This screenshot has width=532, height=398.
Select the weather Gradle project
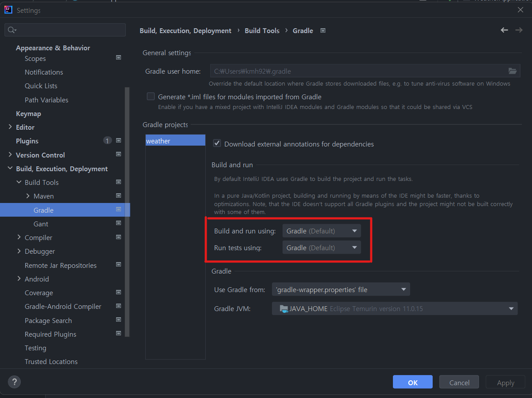[175, 141]
